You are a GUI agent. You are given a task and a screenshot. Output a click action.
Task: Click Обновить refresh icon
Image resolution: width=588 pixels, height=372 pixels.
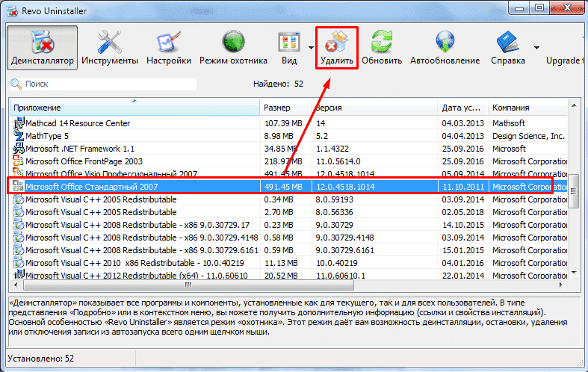382,41
